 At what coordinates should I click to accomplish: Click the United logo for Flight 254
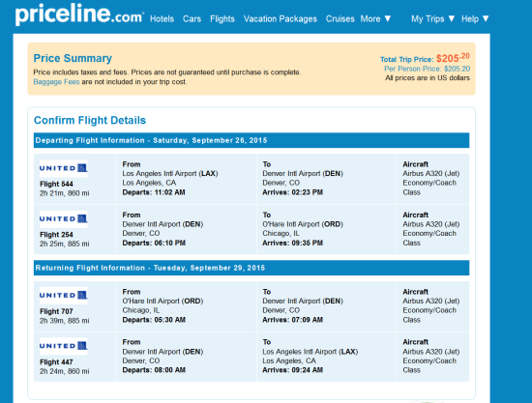pos(64,219)
